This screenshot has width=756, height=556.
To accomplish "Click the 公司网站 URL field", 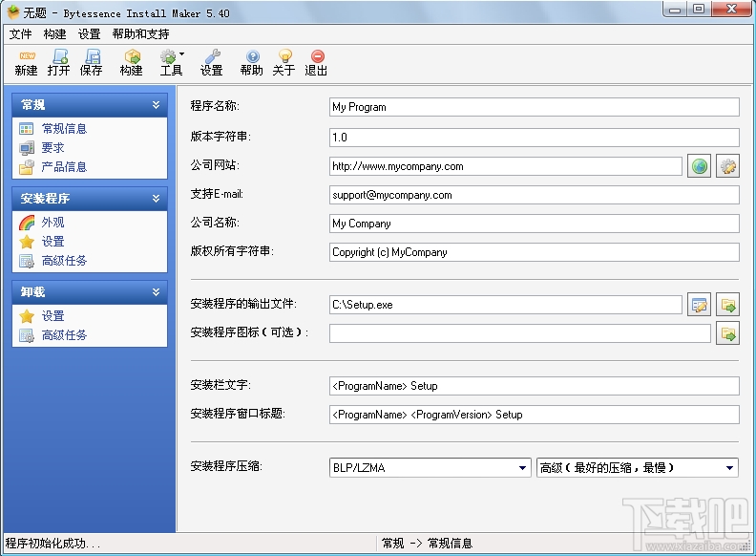I will point(506,166).
